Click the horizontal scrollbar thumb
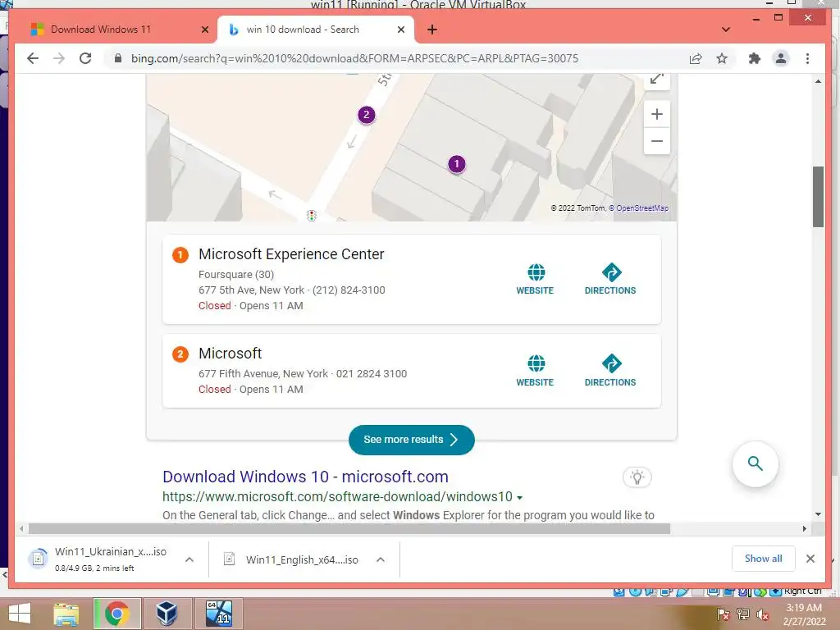Image resolution: width=840 pixels, height=630 pixels. pyautogui.click(x=349, y=529)
